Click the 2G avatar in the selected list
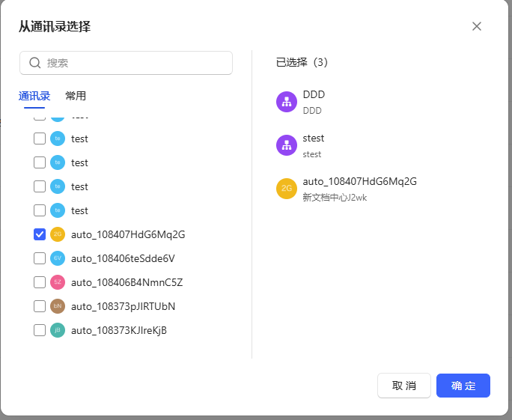Image resolution: width=512 pixels, height=420 pixels. [287, 189]
